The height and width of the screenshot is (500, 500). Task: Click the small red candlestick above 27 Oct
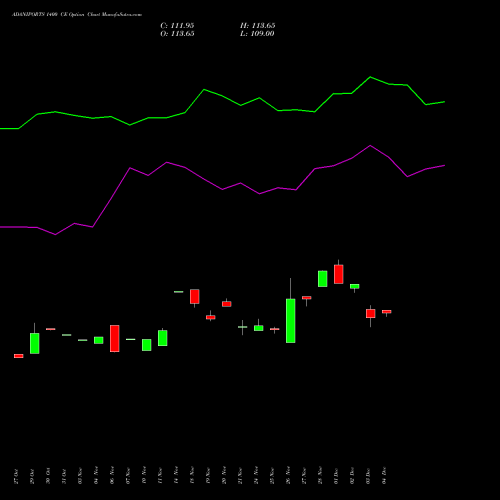(19, 356)
